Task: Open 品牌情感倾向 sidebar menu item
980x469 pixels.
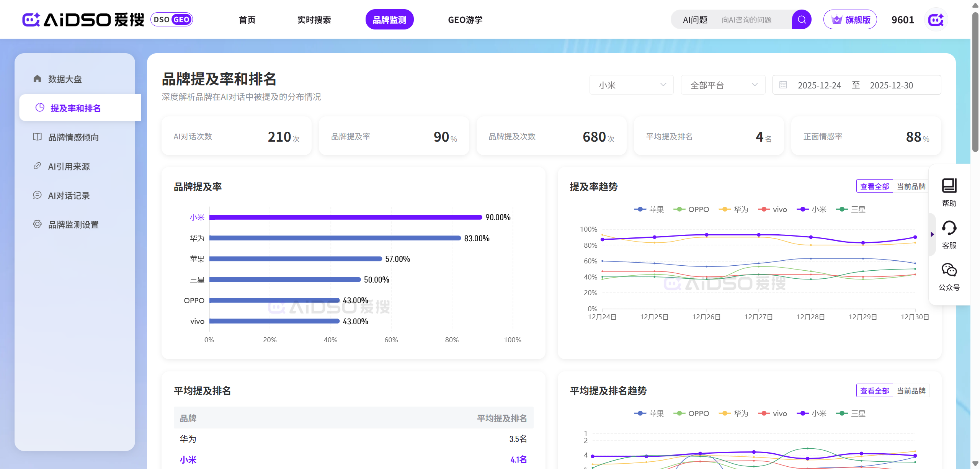Action: point(73,137)
